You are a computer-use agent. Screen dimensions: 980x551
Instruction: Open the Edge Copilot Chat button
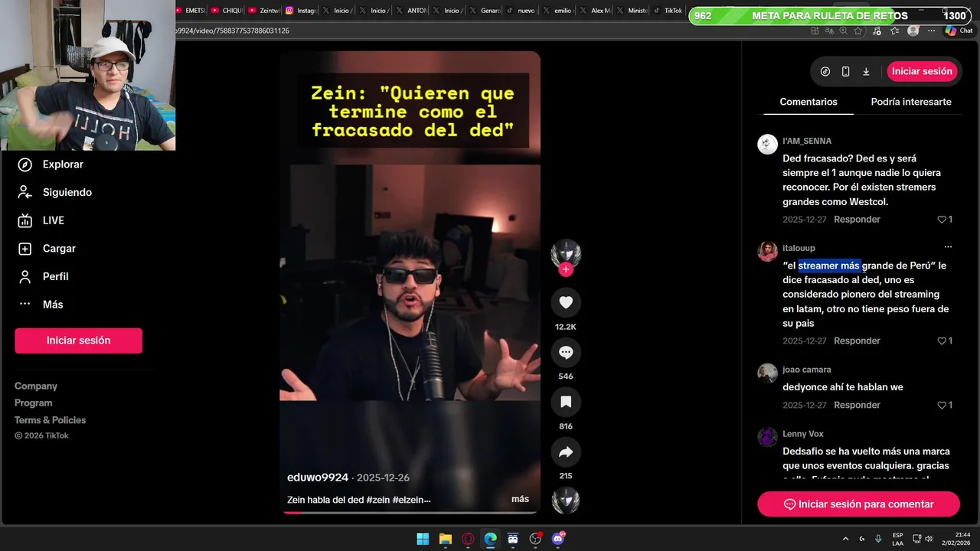click(x=958, y=31)
